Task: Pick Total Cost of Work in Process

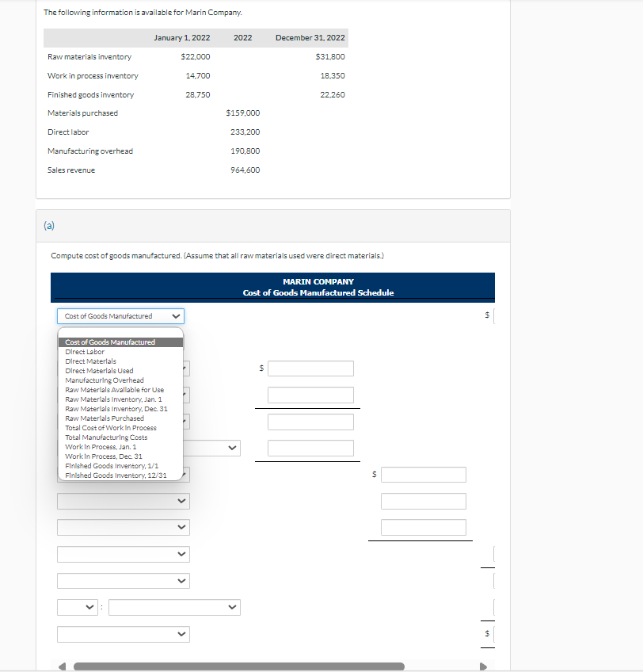Action: 121,427
